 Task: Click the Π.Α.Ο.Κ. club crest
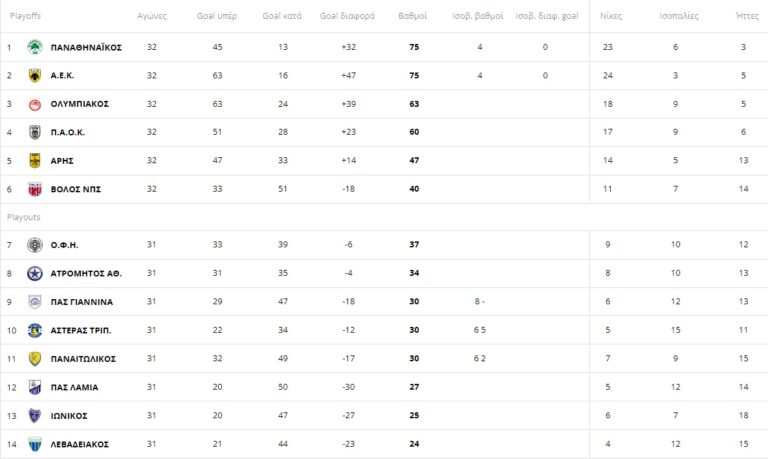[35, 132]
